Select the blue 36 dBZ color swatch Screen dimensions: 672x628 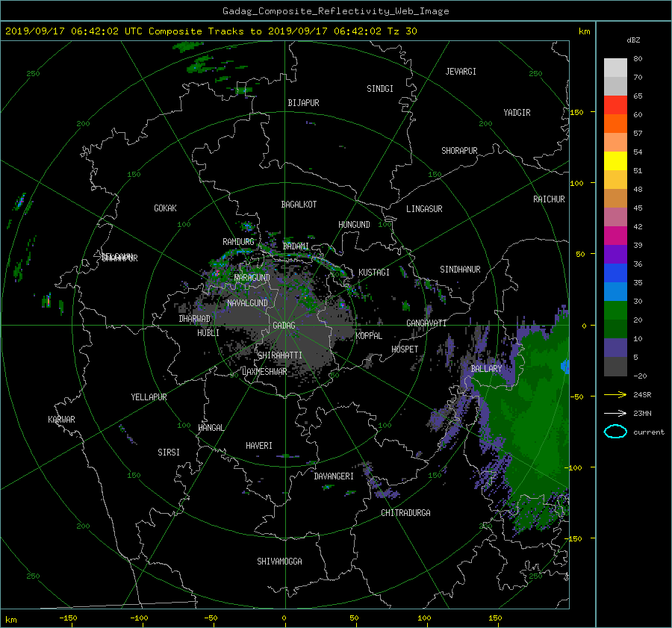615,273
